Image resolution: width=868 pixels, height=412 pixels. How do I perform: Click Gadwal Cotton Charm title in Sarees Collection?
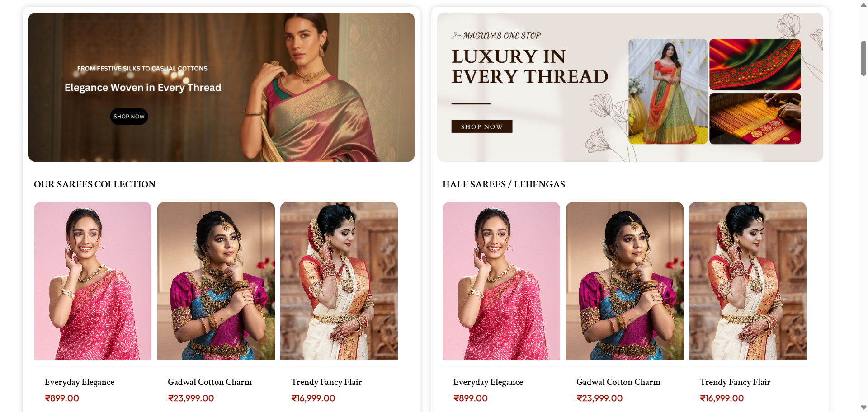tap(210, 382)
